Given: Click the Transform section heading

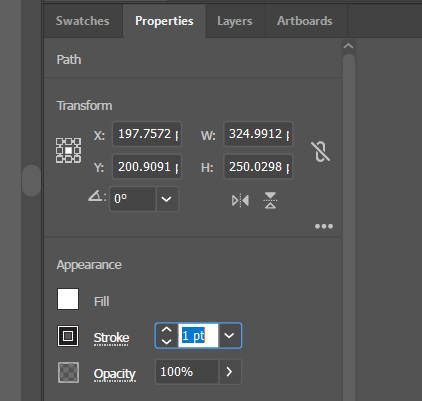Looking at the screenshot, I should pos(84,106).
